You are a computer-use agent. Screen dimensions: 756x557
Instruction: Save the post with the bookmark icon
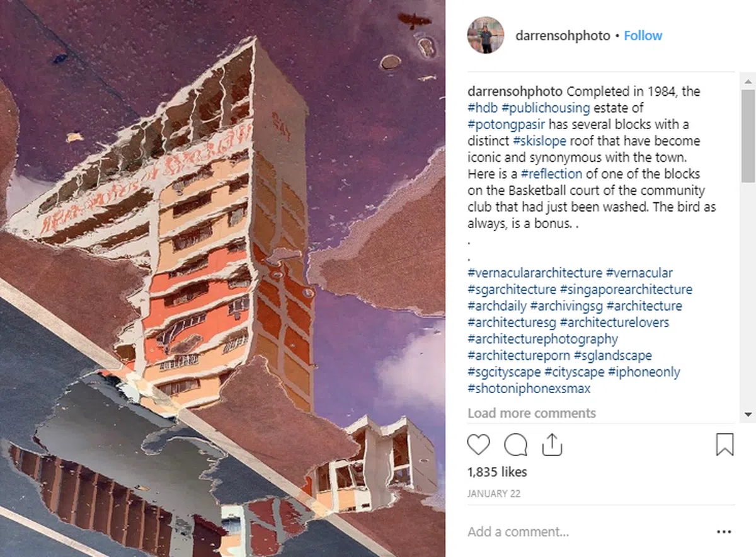click(x=724, y=444)
